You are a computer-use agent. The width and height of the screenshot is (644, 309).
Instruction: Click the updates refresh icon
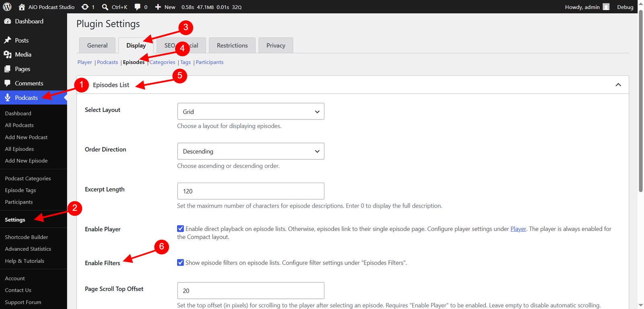[85, 7]
